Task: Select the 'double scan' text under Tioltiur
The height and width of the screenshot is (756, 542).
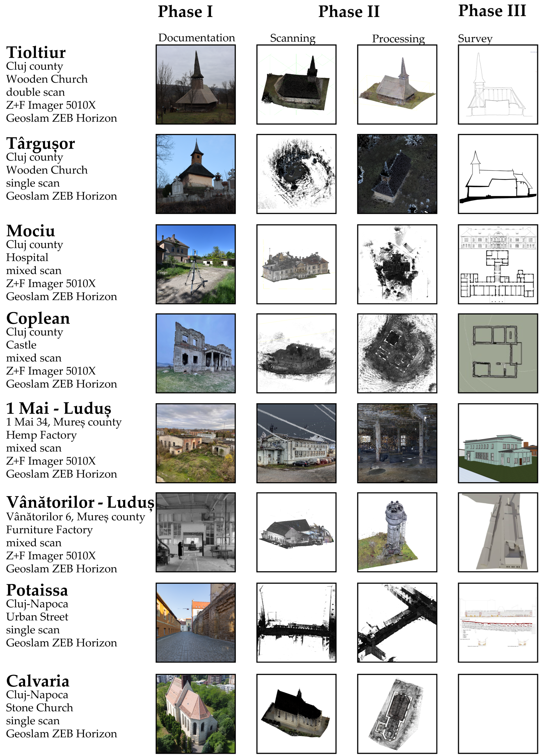Action: coord(35,92)
